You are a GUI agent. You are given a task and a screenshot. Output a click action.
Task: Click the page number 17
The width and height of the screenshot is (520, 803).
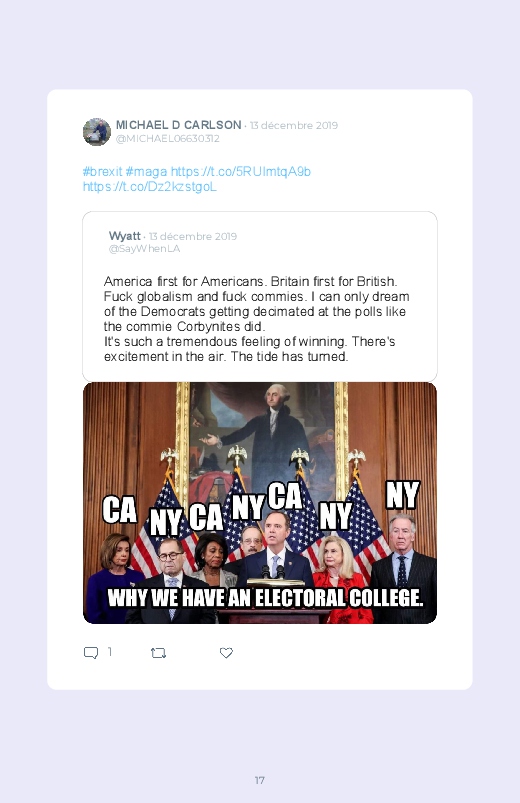pyautogui.click(x=260, y=780)
